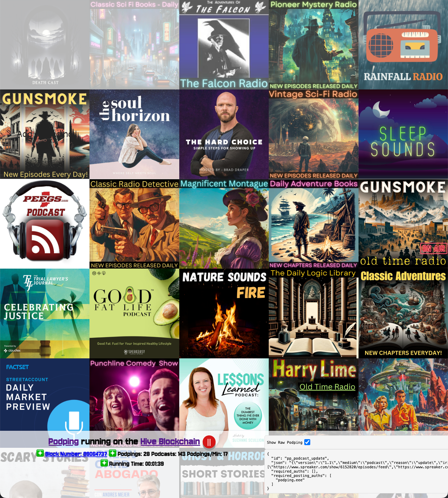
Task: Open the flying saucer sci-fi artwork
Action: [x=403, y=397]
